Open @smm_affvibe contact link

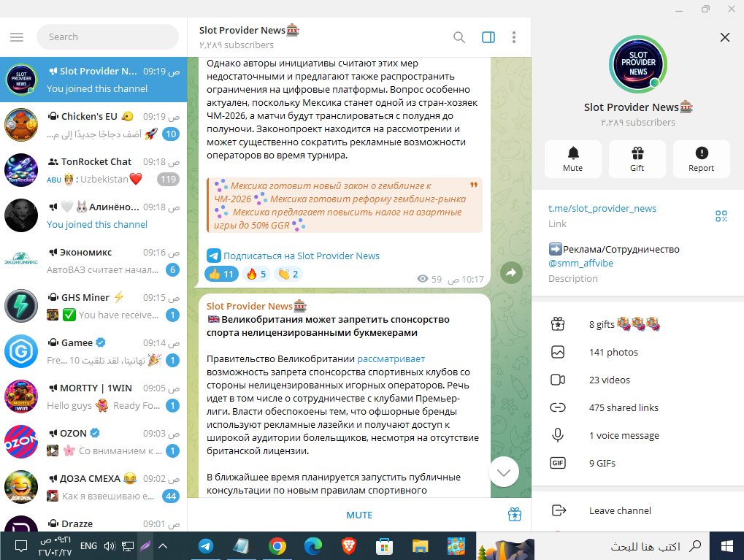580,263
